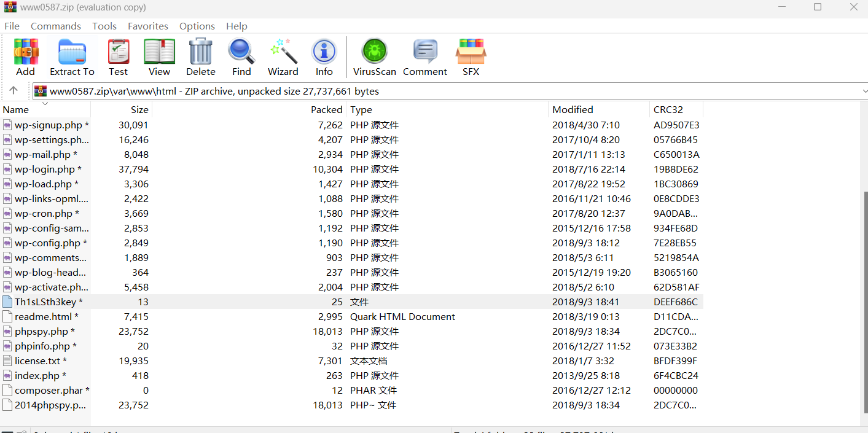Open the Options menu
The height and width of the screenshot is (433, 868).
coord(197,26)
